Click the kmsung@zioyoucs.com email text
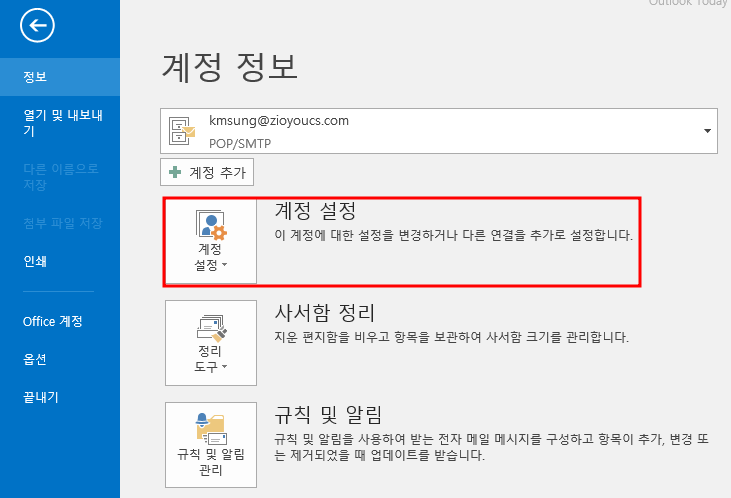 coord(279,121)
